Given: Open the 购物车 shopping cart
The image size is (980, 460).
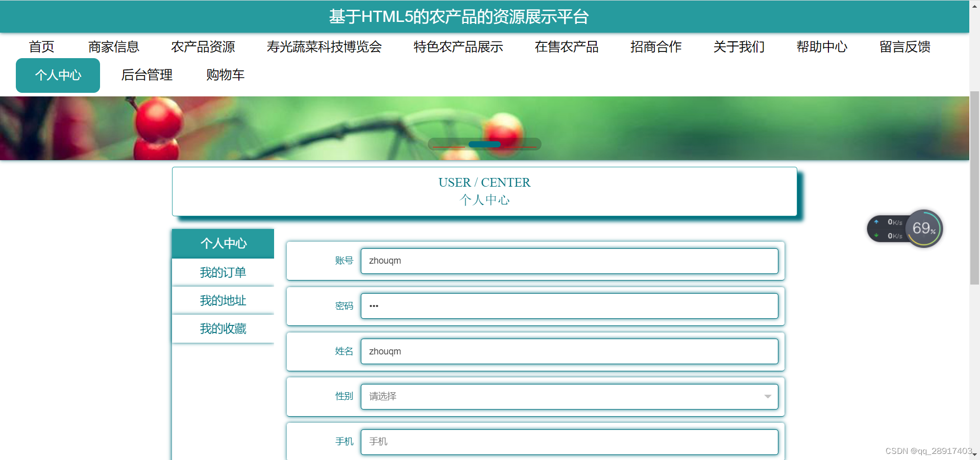Looking at the screenshot, I should click(225, 75).
